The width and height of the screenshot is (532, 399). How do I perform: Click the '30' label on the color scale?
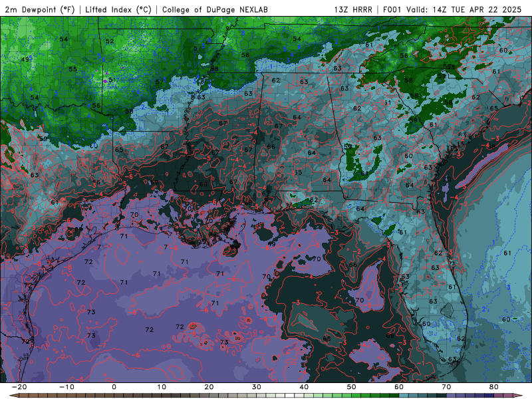pos(257,387)
